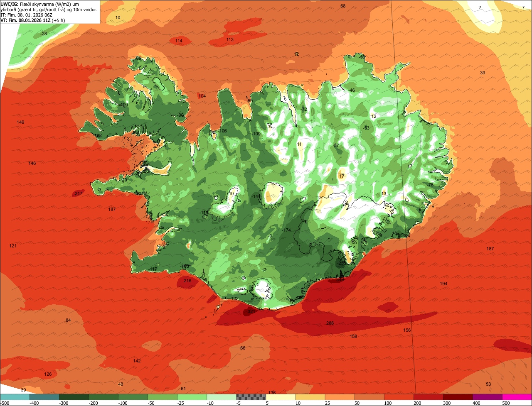
Task: Click the palest green -10 to -5 swatch
Action: click(x=222, y=397)
